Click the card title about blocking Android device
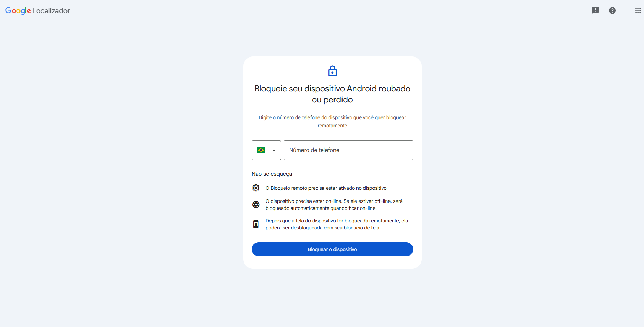The height and width of the screenshot is (327, 644). point(332,94)
